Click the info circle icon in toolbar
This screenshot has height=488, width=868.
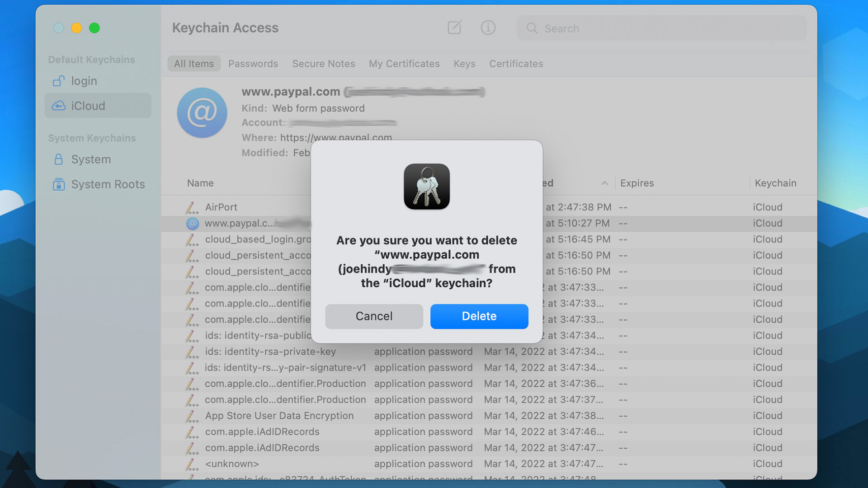pyautogui.click(x=488, y=28)
